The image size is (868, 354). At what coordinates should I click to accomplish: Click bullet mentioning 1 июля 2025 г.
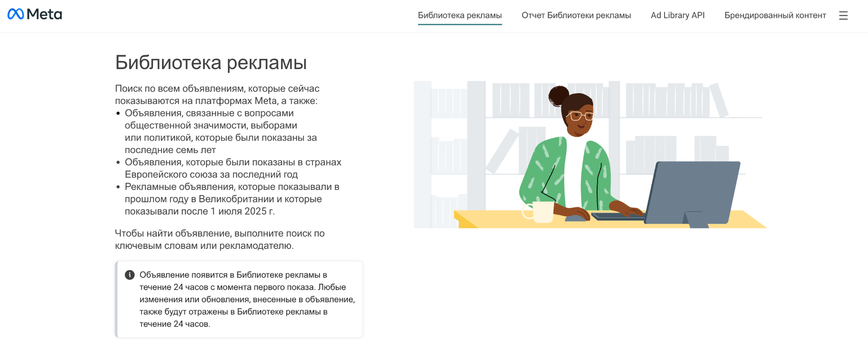(x=232, y=199)
